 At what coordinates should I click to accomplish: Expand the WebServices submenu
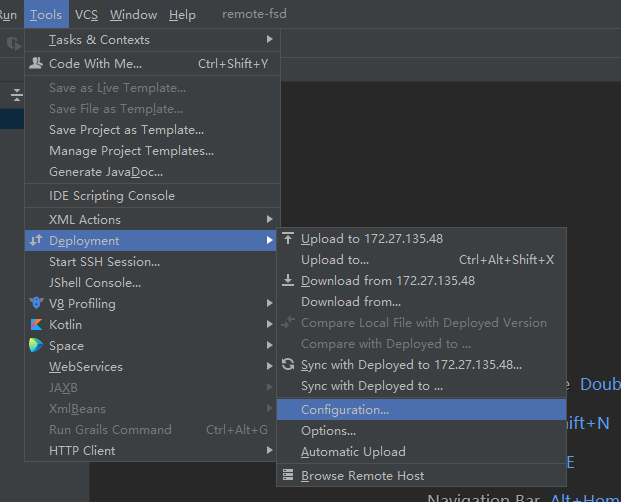(269, 367)
